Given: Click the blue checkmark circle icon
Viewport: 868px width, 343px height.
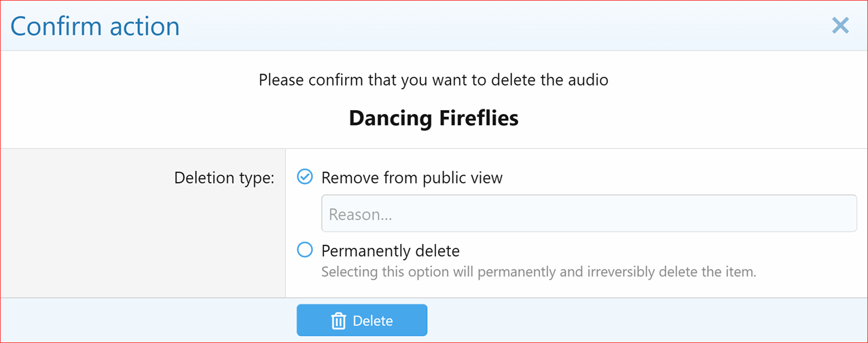Looking at the screenshot, I should tap(305, 177).
